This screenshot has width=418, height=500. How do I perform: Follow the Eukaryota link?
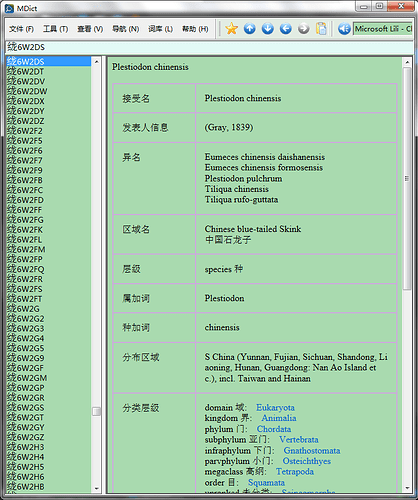tap(275, 407)
